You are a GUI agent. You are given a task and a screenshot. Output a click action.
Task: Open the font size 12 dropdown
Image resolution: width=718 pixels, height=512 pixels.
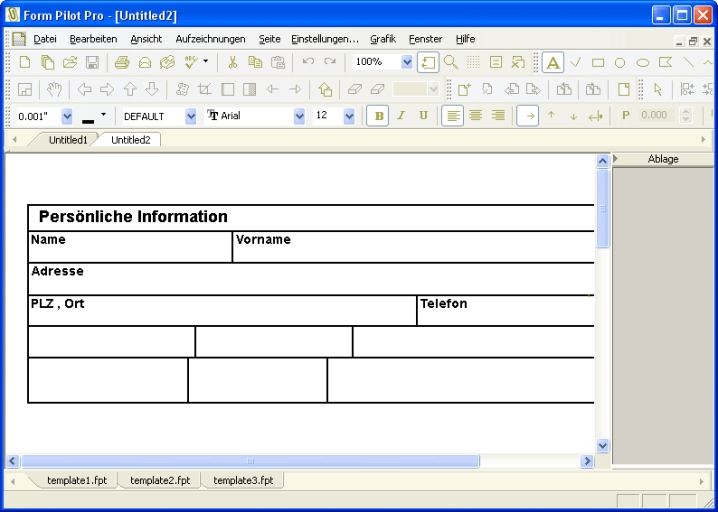click(349, 116)
